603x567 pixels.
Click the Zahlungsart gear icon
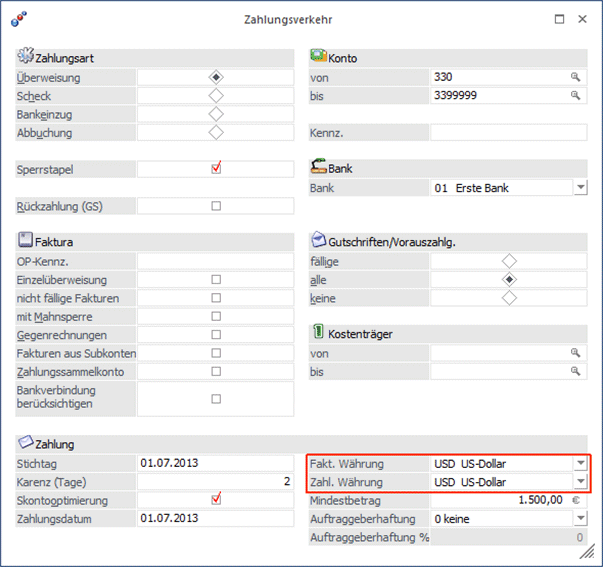pos(26,58)
